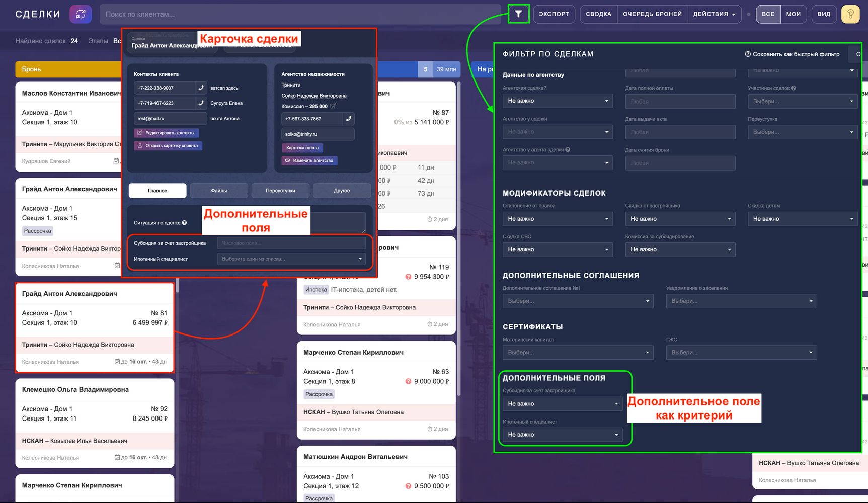This screenshot has height=503, width=868.
Task: Open 'Скидка СВО' dropdown
Action: [558, 249]
